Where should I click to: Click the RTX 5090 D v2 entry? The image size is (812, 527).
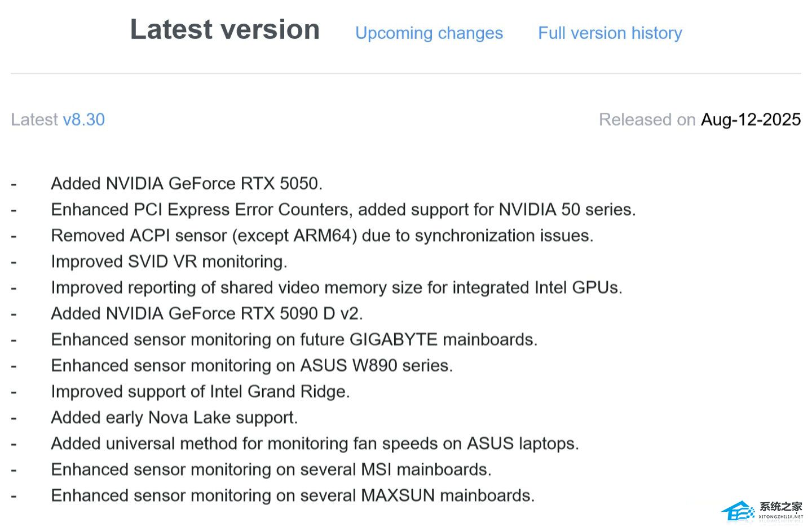(206, 313)
